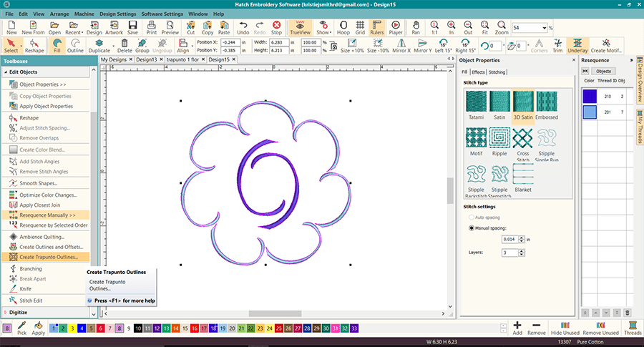Open the Stitch Player
This screenshot has height=347, width=644.
point(396,28)
